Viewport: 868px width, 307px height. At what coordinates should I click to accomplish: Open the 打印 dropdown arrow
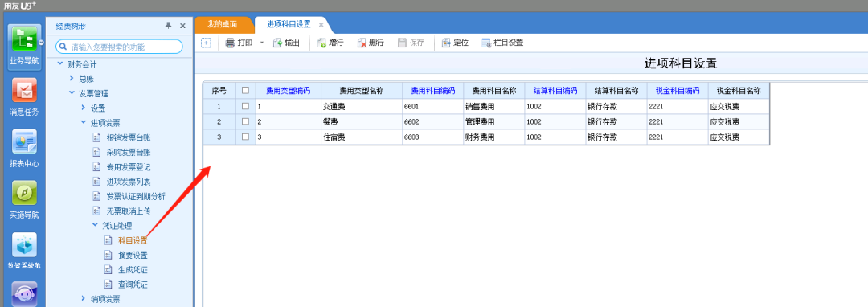click(262, 43)
